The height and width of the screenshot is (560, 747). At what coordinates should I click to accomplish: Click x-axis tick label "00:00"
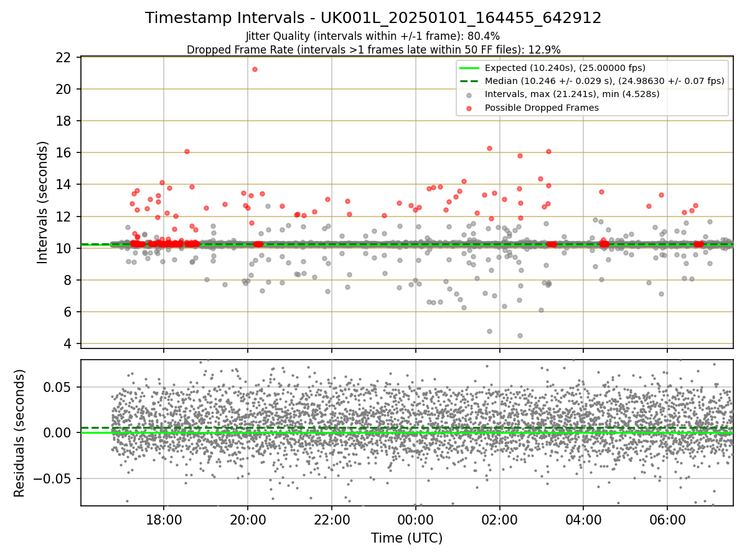tap(415, 520)
